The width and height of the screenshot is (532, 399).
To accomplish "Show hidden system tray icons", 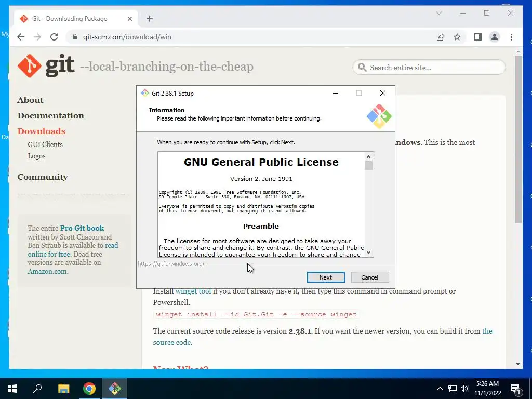I will tap(440, 389).
